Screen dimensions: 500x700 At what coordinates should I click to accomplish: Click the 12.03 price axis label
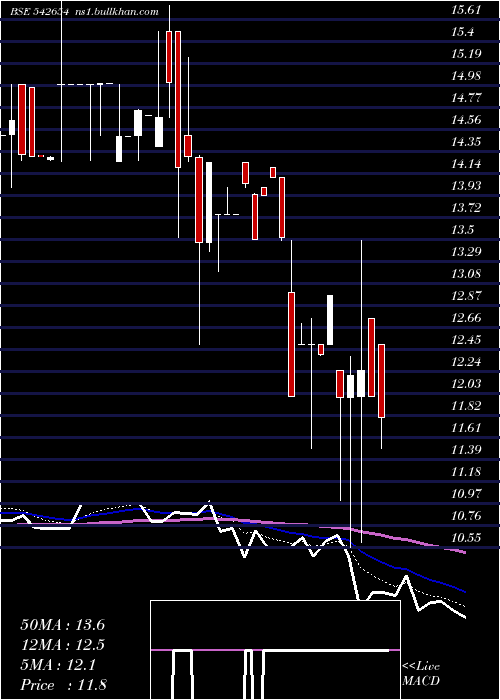466,383
